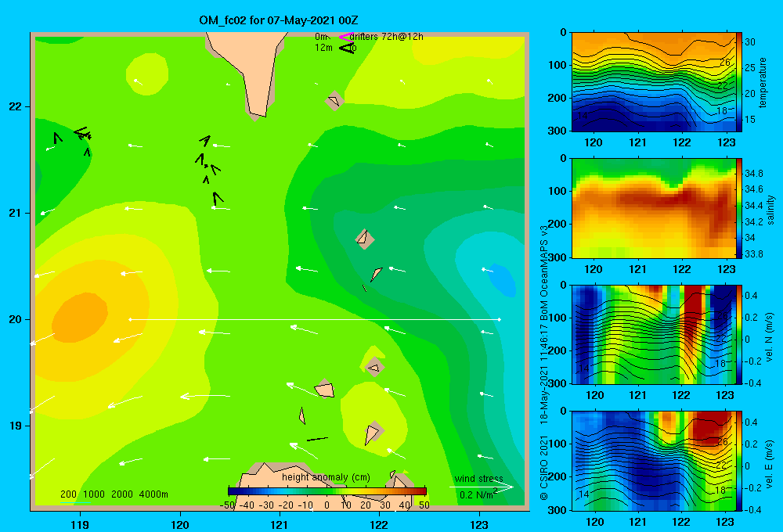Click the "14" contour label in temperature panel

[583, 116]
